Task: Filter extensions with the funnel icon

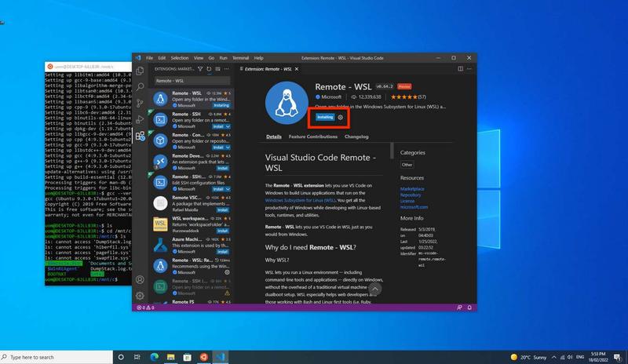Action: (200, 69)
